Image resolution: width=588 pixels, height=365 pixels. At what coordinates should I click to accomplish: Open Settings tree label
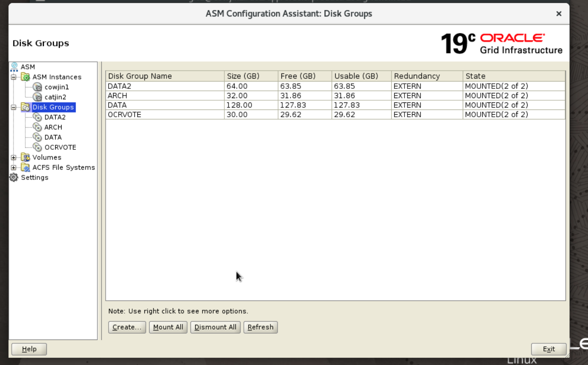[34, 177]
